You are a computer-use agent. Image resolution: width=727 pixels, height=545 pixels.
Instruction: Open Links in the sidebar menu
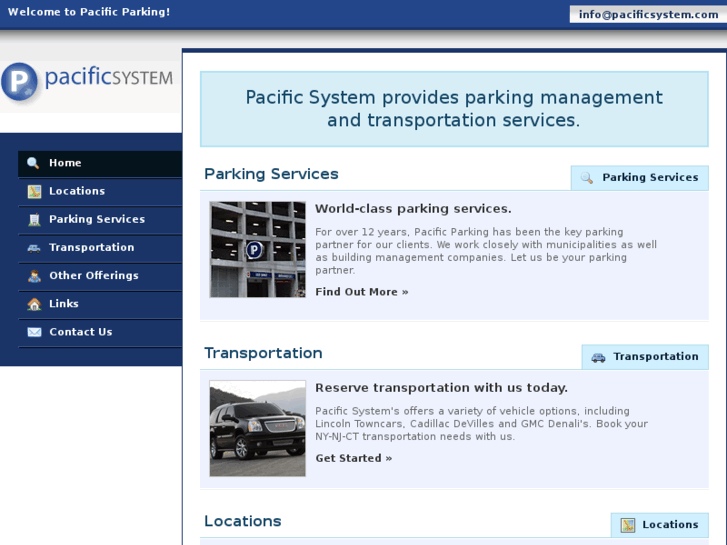tap(100, 304)
